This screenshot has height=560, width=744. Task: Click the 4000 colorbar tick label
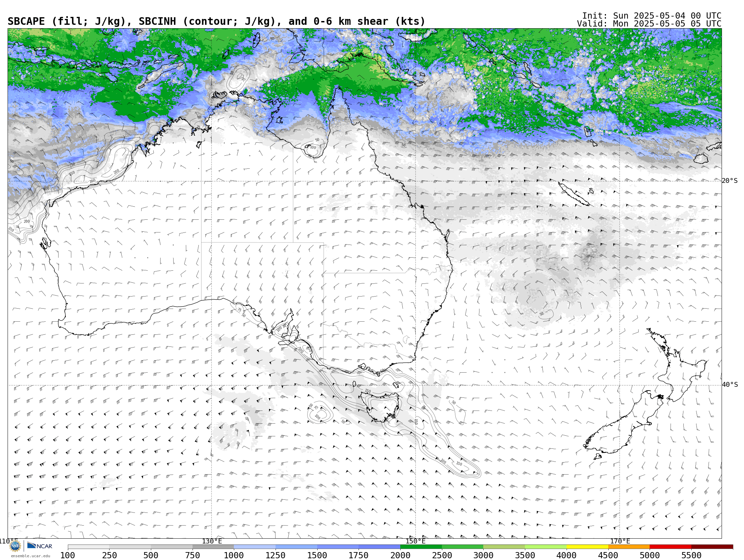click(567, 555)
